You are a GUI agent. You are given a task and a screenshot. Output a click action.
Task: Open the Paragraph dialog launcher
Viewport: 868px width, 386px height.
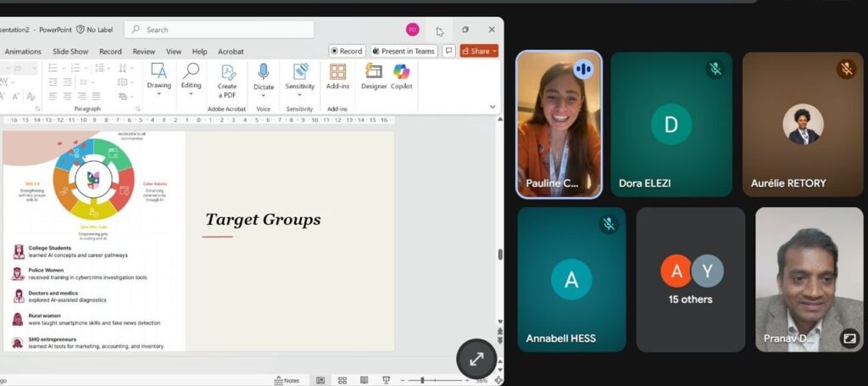click(x=138, y=109)
